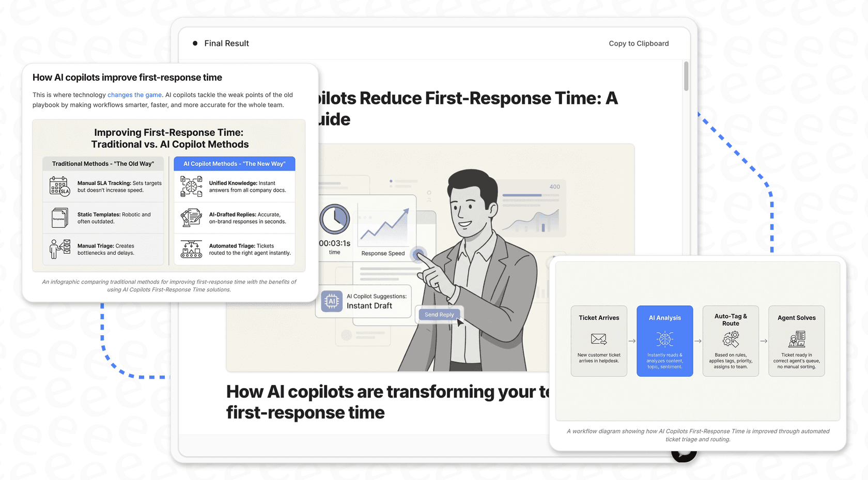868x480 pixels.
Task: Click the vertical scrollbar of the result panel
Action: 686,76
